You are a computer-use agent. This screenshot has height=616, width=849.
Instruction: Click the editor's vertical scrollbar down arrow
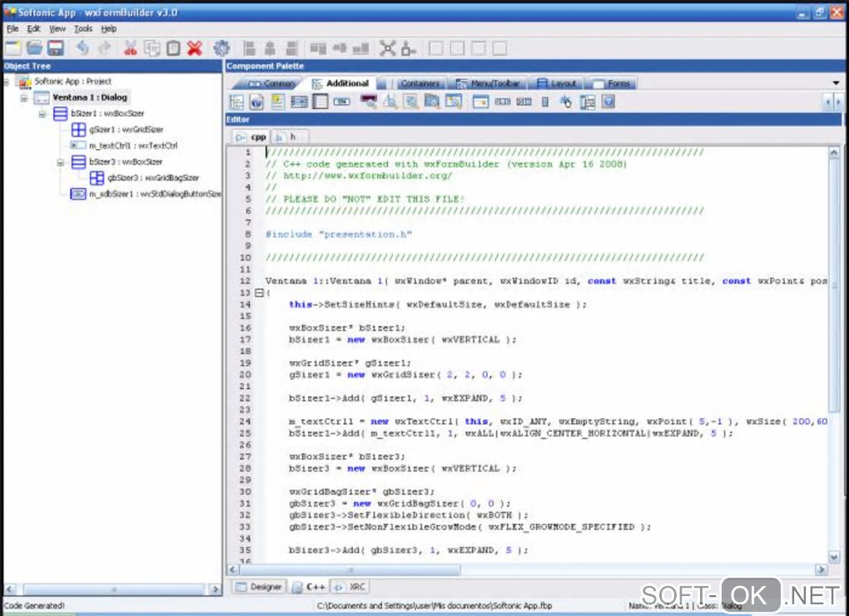click(834, 557)
